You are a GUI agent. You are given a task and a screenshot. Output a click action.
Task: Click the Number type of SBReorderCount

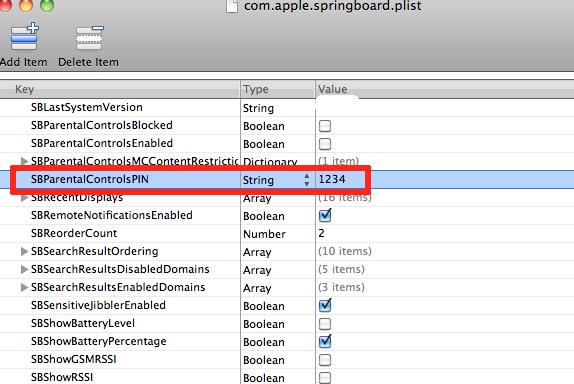pyautogui.click(x=264, y=234)
